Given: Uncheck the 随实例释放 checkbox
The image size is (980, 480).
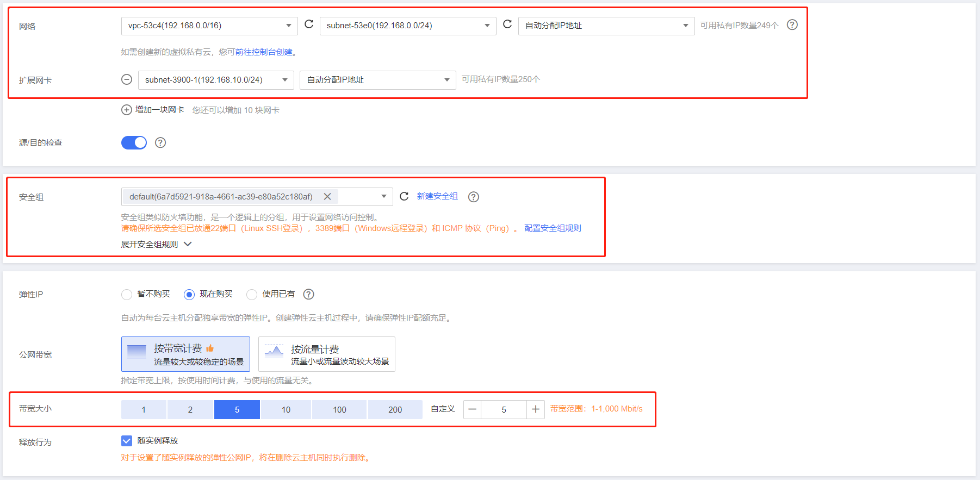Looking at the screenshot, I should click(127, 441).
